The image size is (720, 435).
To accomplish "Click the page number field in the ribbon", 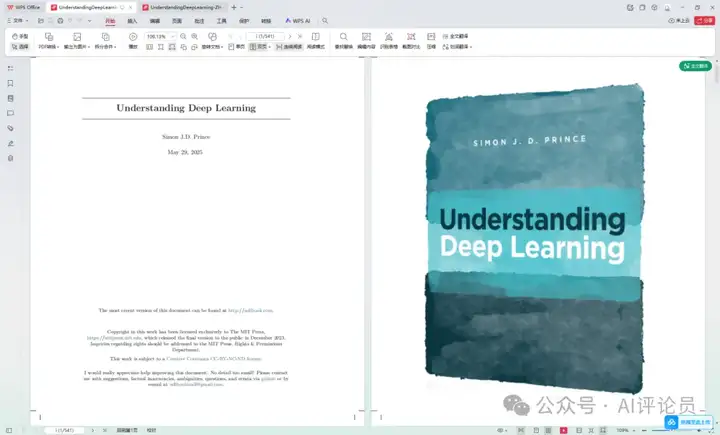I will [265, 36].
